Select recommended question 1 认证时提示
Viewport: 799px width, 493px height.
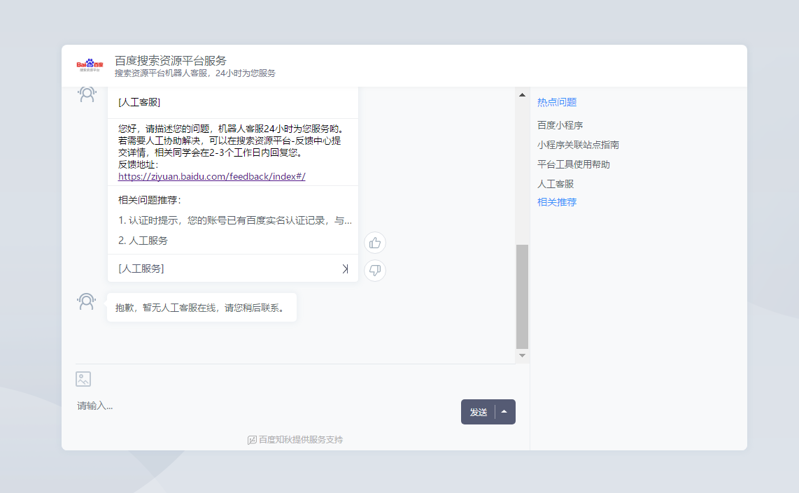[x=235, y=220]
